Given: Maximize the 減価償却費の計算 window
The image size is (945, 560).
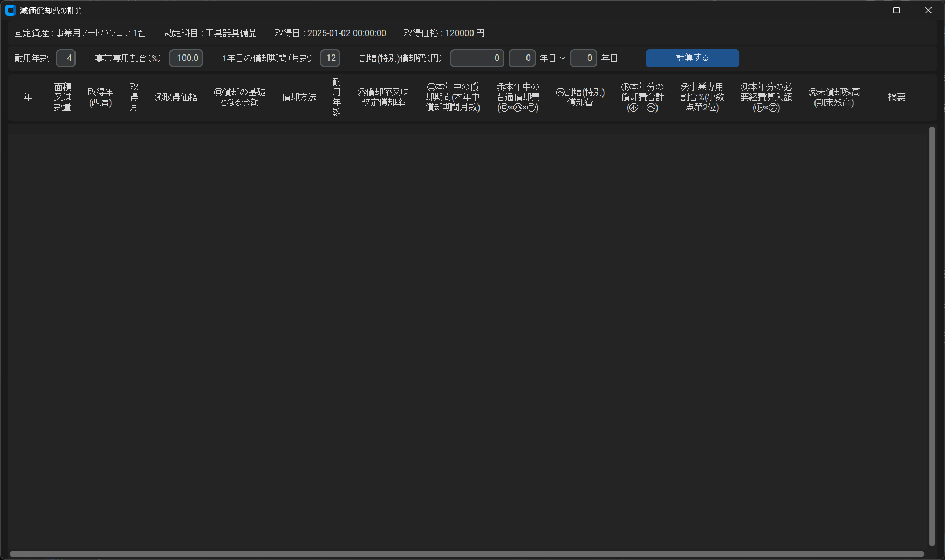Looking at the screenshot, I should coord(896,10).
